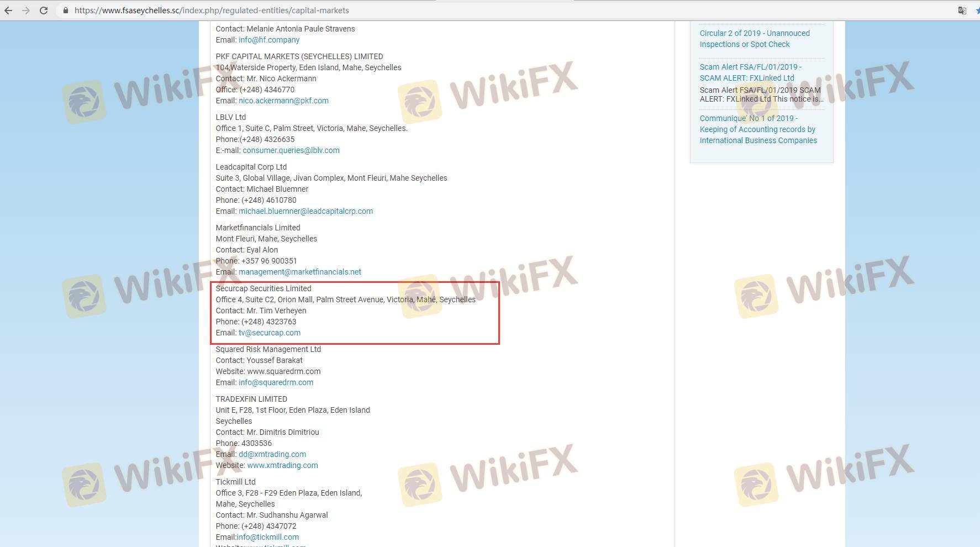This screenshot has height=547, width=980.
Task: Select the Securcap Securities Limited heading
Action: [x=264, y=288]
